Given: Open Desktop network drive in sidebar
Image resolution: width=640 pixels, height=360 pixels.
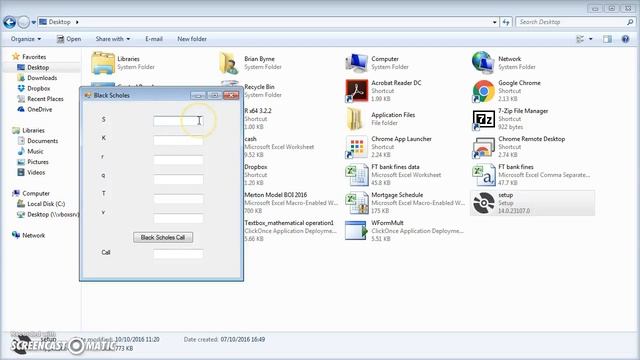Looking at the screenshot, I should (x=53, y=214).
